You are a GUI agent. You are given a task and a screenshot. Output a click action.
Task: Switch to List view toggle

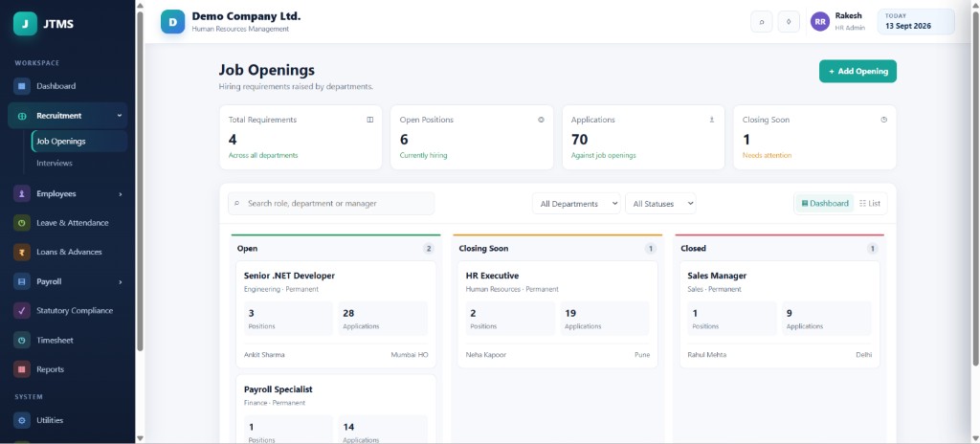pos(870,203)
